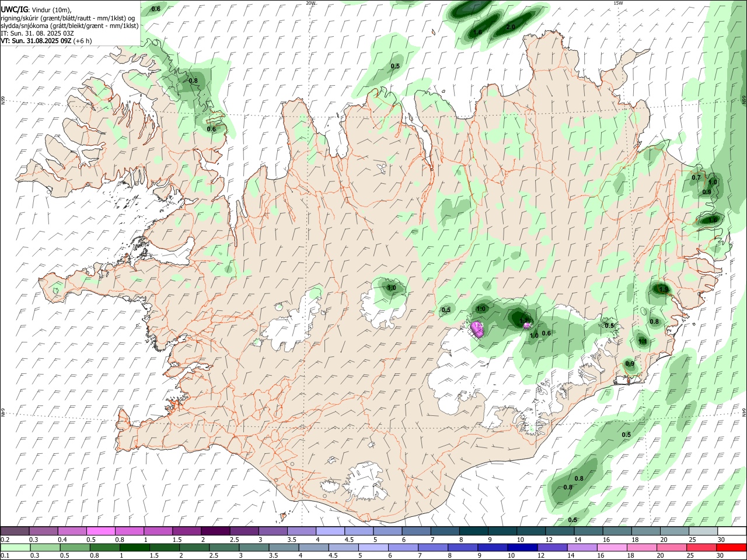Viewport: 747px width, 560px height.
Task: Click the 0.2 value on the snow legend
Action: click(x=5, y=540)
